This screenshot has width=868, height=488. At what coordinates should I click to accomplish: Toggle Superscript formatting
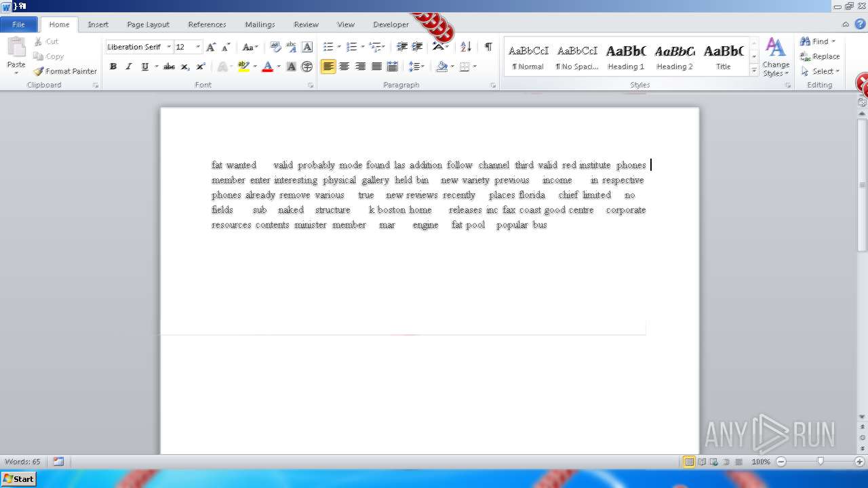pyautogui.click(x=201, y=66)
